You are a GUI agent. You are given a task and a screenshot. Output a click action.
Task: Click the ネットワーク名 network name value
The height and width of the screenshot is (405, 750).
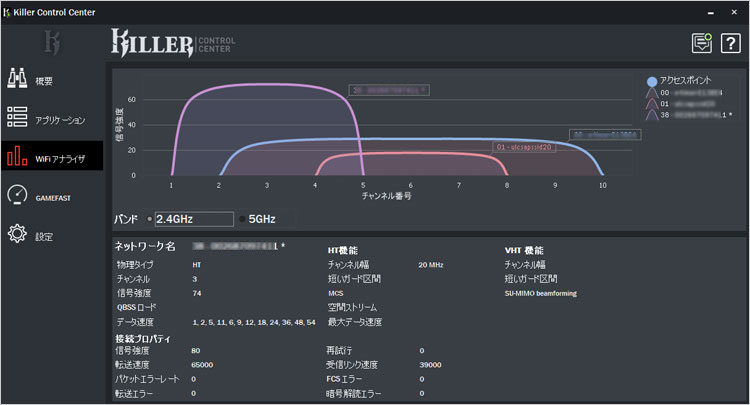pos(239,246)
